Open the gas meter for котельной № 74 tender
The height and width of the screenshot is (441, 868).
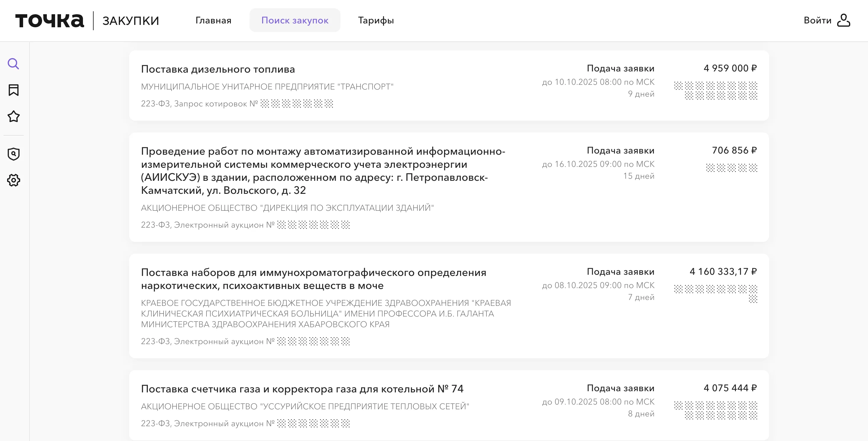(x=302, y=389)
